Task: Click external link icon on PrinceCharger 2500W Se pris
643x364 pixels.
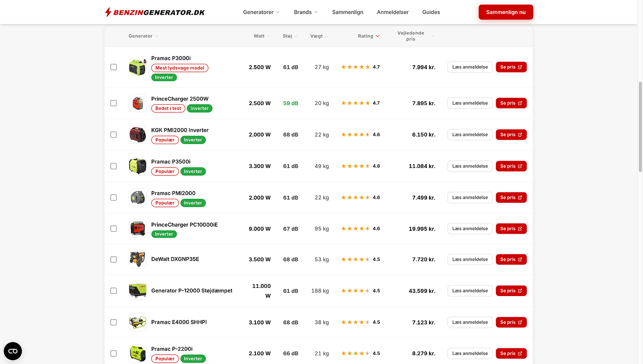Action: coord(520,103)
